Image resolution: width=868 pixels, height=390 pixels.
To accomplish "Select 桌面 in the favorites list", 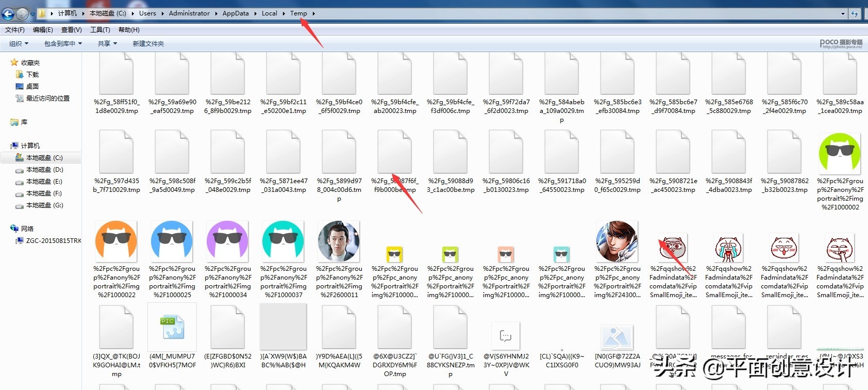I will pyautogui.click(x=32, y=87).
